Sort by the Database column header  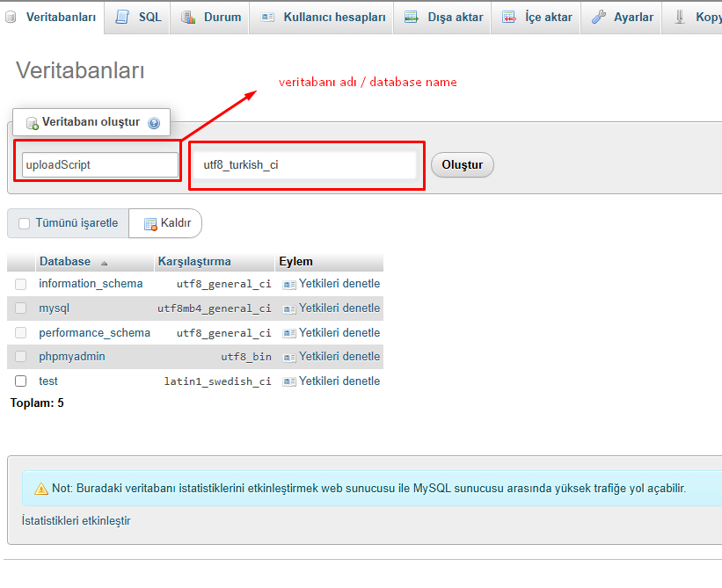point(65,261)
